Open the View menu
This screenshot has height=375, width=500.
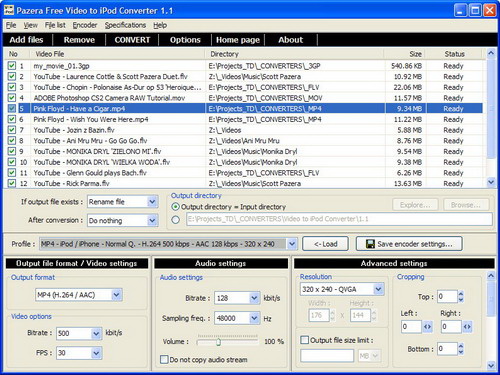pyautogui.click(x=30, y=25)
